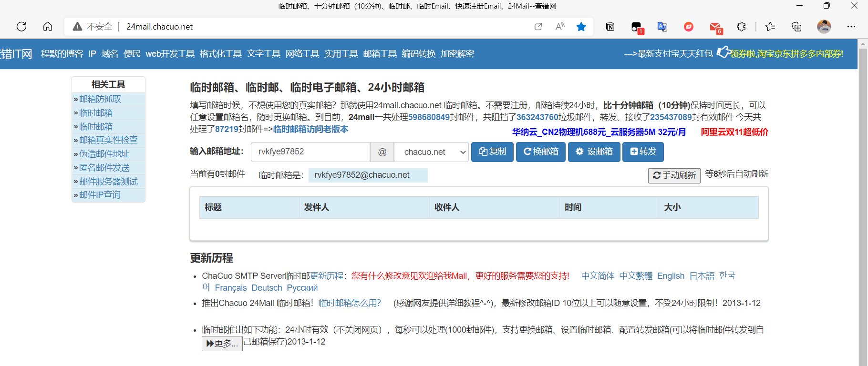
Task: Click the 手动刷新 manual refresh button
Action: tap(674, 175)
